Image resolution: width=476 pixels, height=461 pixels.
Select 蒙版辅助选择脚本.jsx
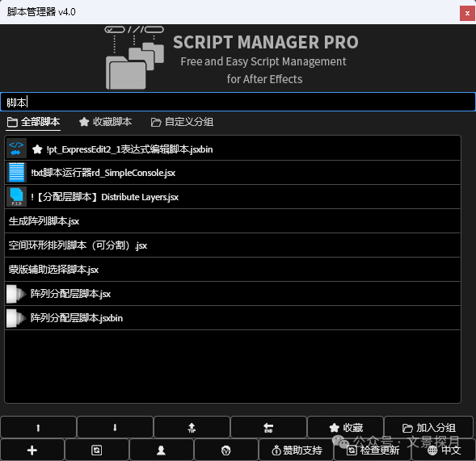[233, 270]
